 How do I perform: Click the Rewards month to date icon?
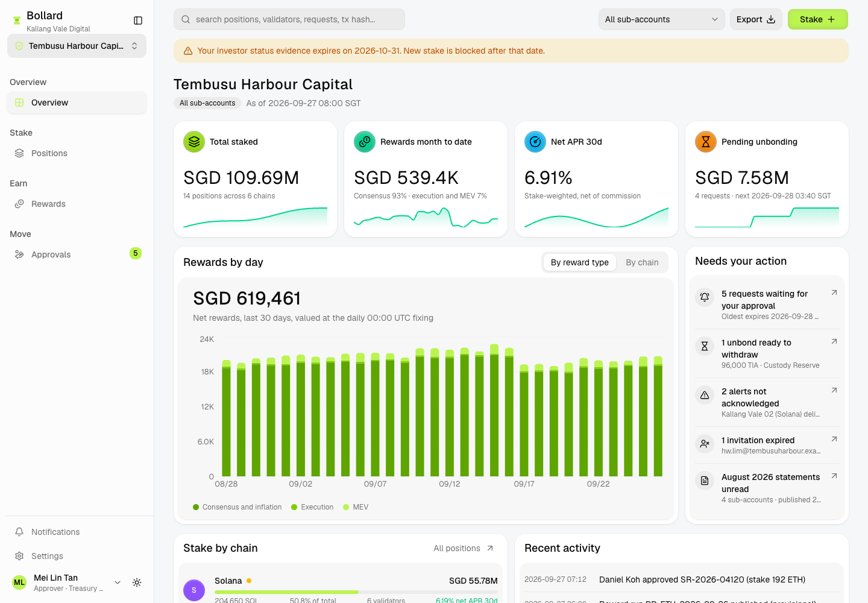point(365,142)
